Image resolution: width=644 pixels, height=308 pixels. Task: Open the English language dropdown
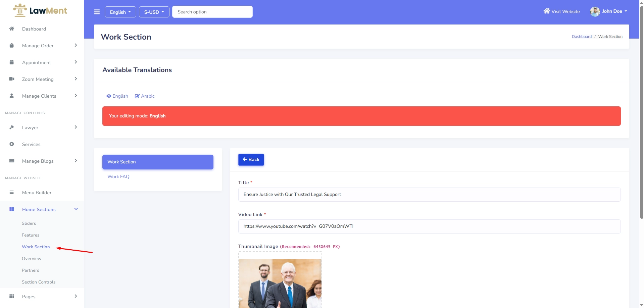(120, 12)
